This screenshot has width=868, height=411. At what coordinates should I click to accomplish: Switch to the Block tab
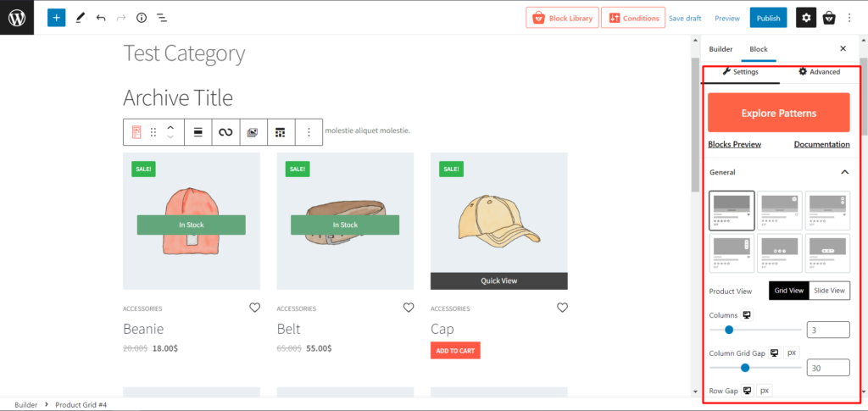coord(759,48)
